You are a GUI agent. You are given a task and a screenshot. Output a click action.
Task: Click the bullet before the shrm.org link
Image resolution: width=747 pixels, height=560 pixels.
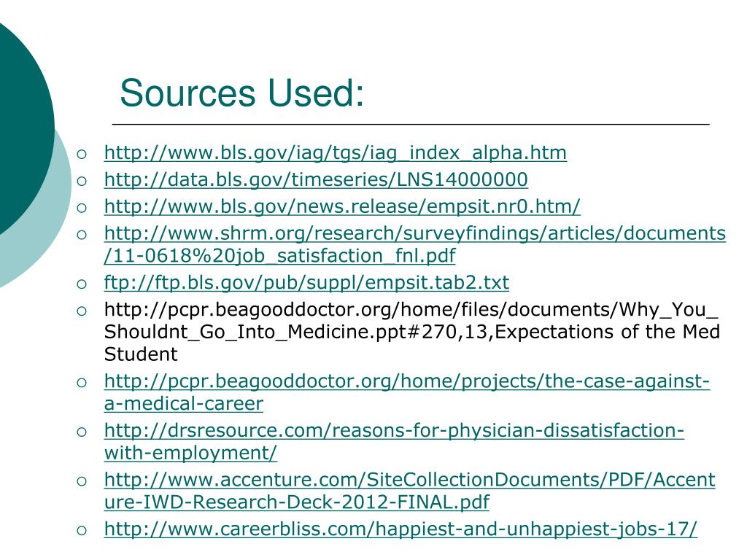[x=82, y=235]
